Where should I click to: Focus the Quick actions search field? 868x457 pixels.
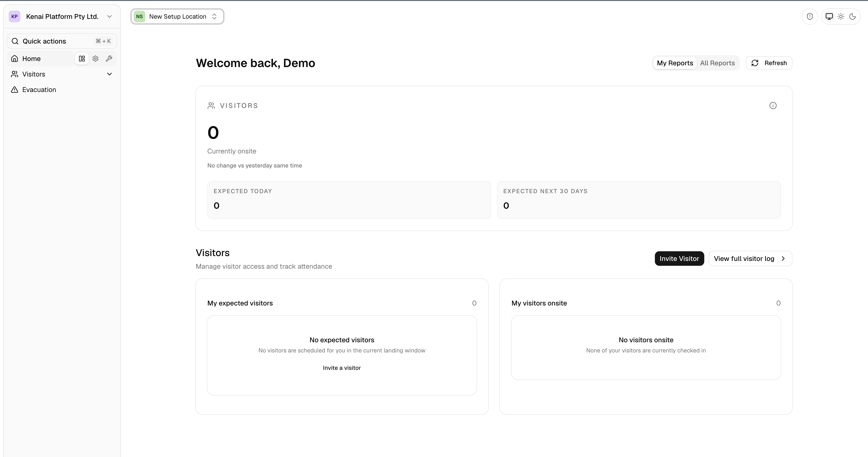coord(62,41)
